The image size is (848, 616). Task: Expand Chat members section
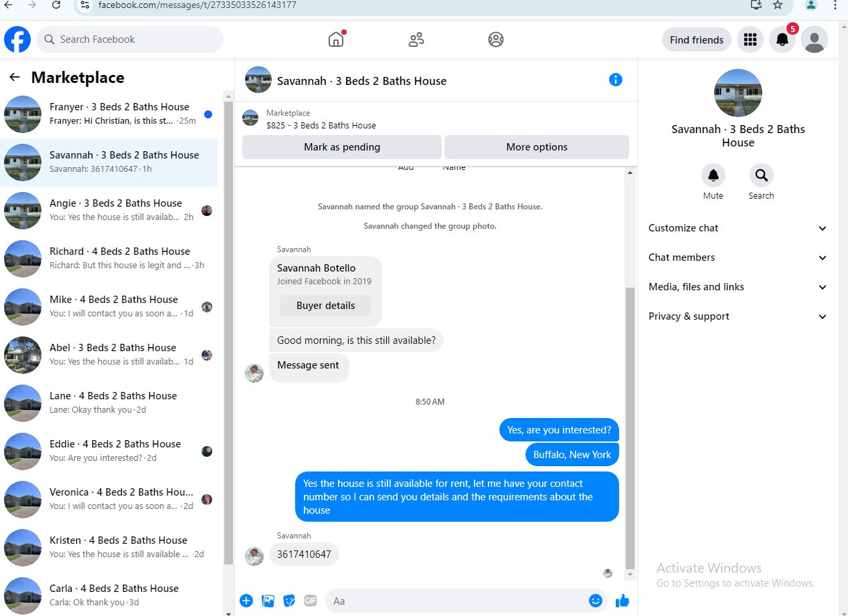(x=738, y=258)
